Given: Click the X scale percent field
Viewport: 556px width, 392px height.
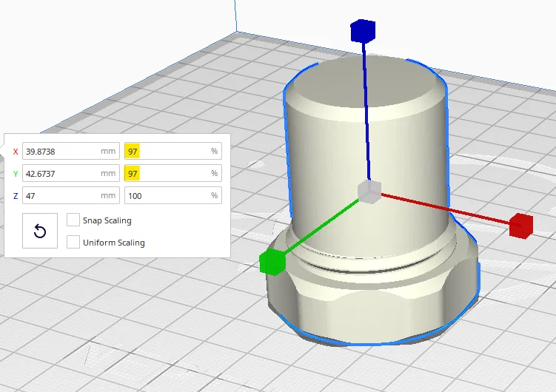Looking at the screenshot, I should point(173,151).
